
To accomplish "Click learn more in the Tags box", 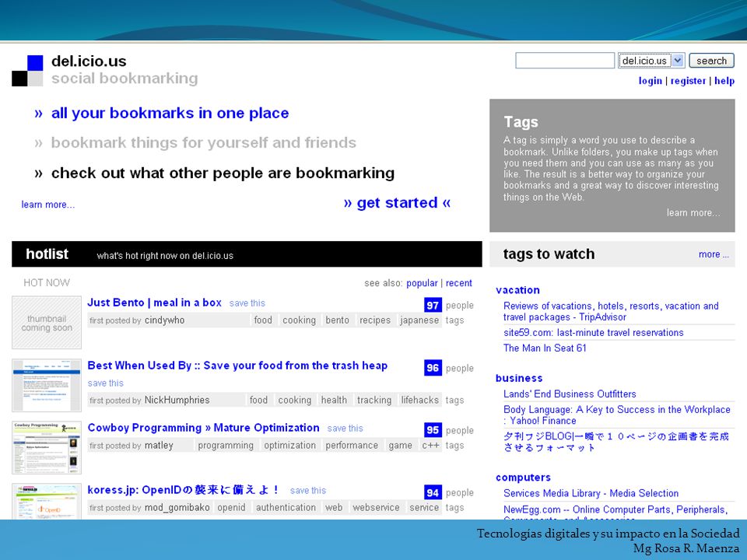I will (x=693, y=213).
